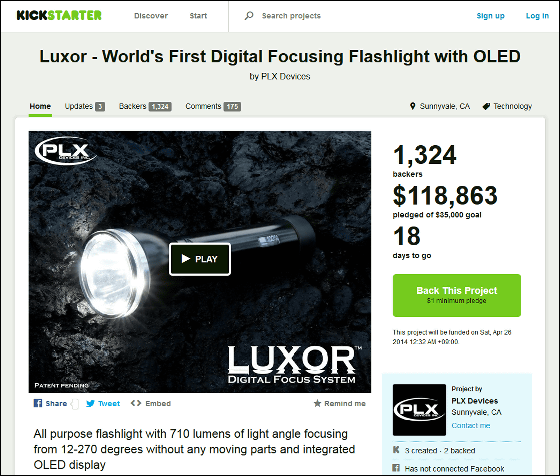Switch to the Backers tab
The width and height of the screenshot is (560, 476).
[145, 106]
